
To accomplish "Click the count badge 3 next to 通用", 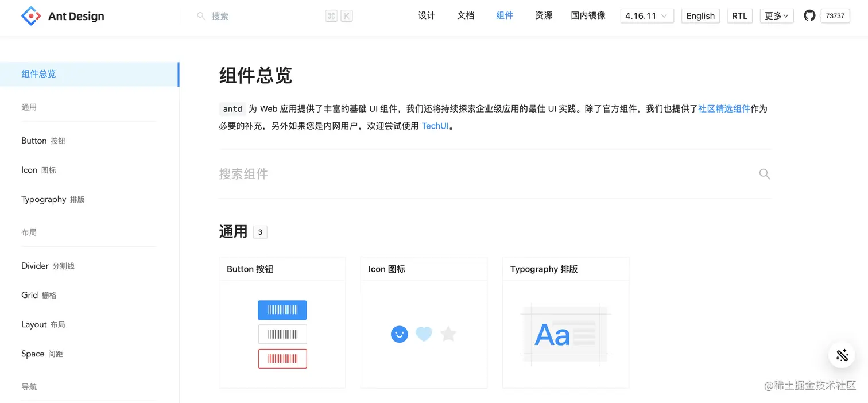I will 260,232.
